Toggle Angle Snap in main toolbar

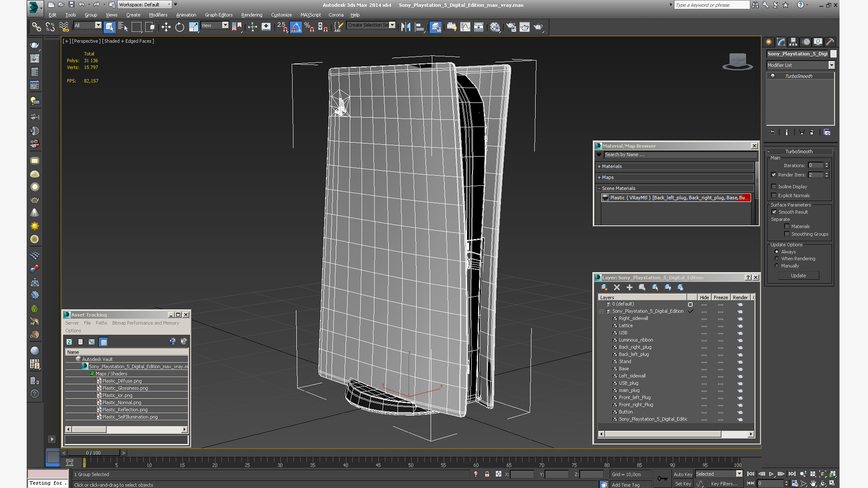(296, 27)
